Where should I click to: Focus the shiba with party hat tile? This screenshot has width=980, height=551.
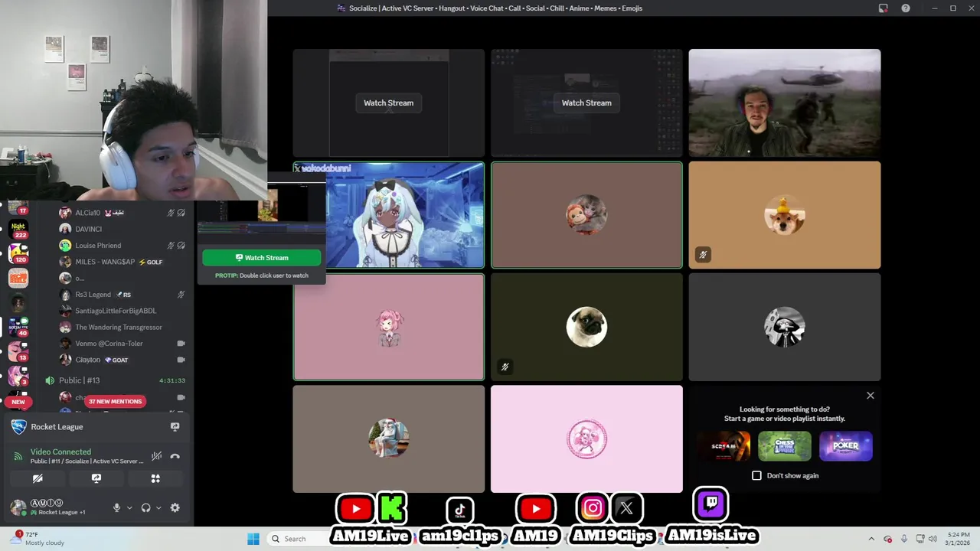(x=785, y=215)
